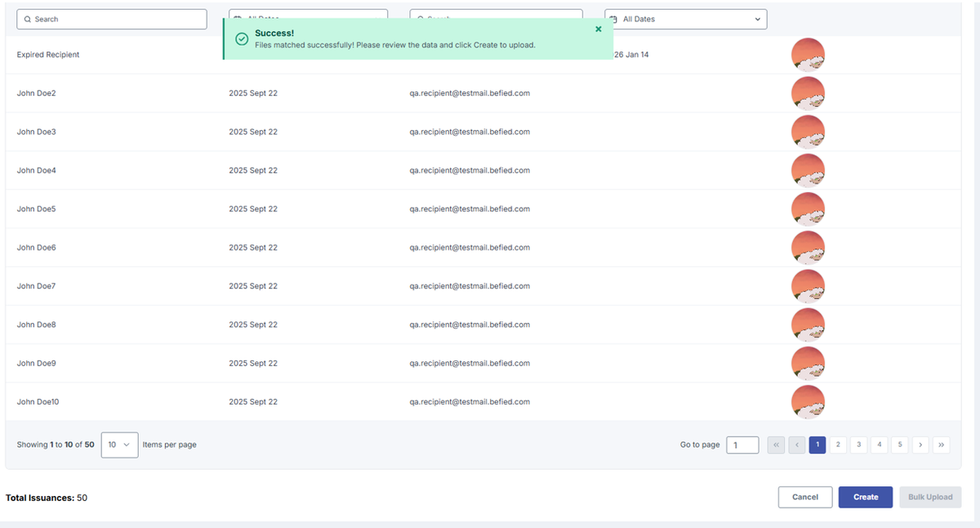The width and height of the screenshot is (980, 528).
Task: Select the John Doe7 name cell
Action: coord(37,286)
